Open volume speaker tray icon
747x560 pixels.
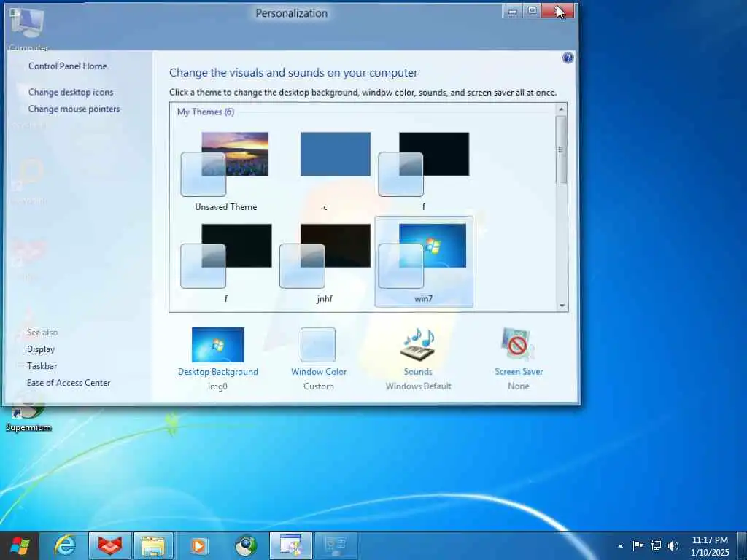coord(673,545)
